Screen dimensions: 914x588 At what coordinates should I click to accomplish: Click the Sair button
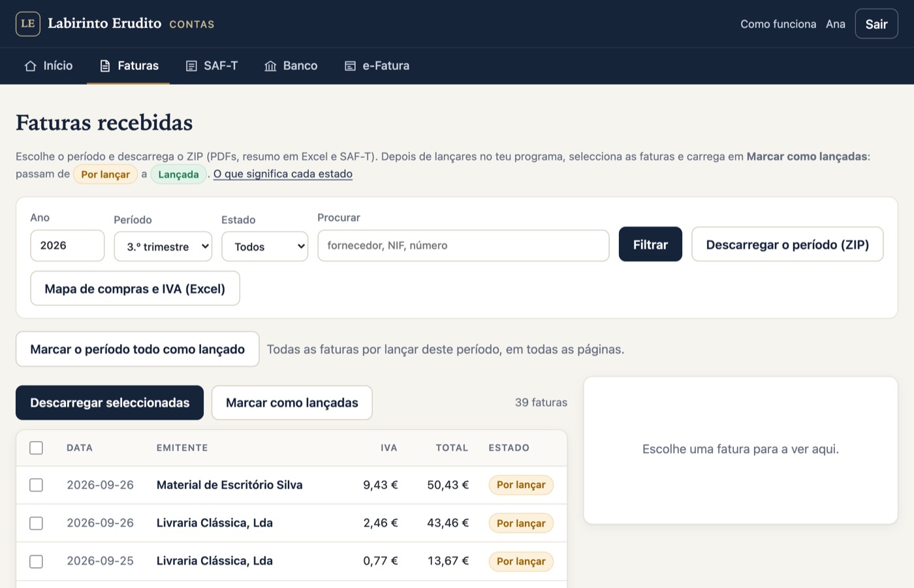point(876,24)
